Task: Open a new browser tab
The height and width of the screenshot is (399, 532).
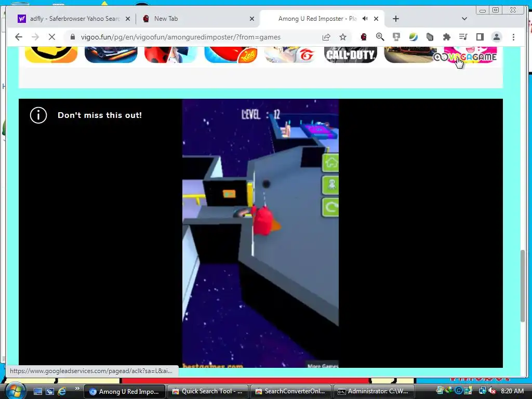Action: point(395,19)
